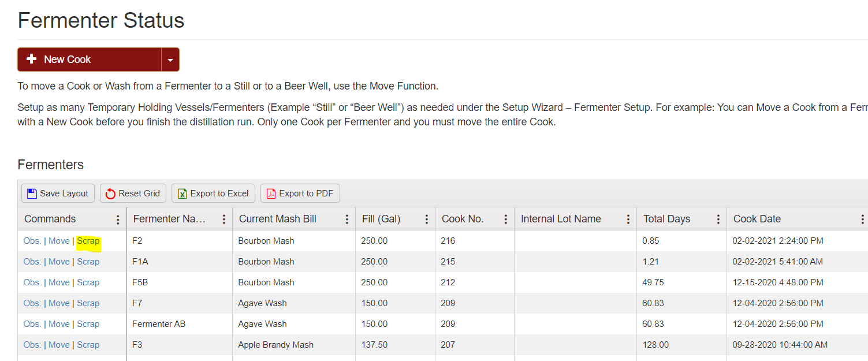Click cook date 12-15-2020 4:48:00 PM
The height and width of the screenshot is (361, 868).
click(778, 282)
